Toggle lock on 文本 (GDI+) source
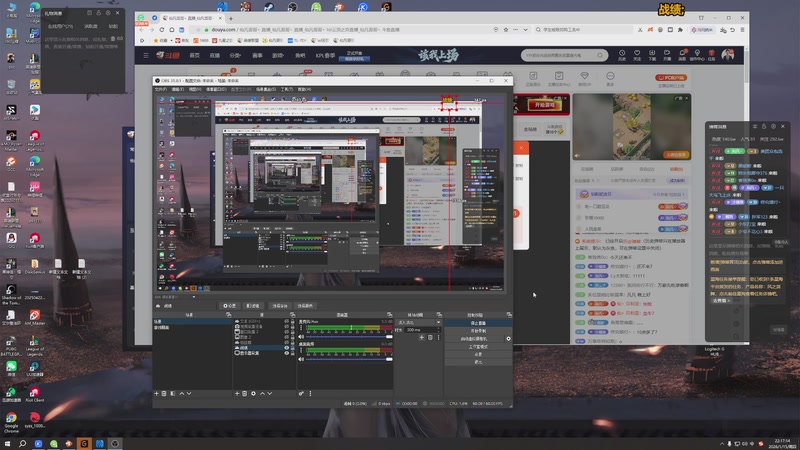The width and height of the screenshot is (800, 450). pos(292,321)
